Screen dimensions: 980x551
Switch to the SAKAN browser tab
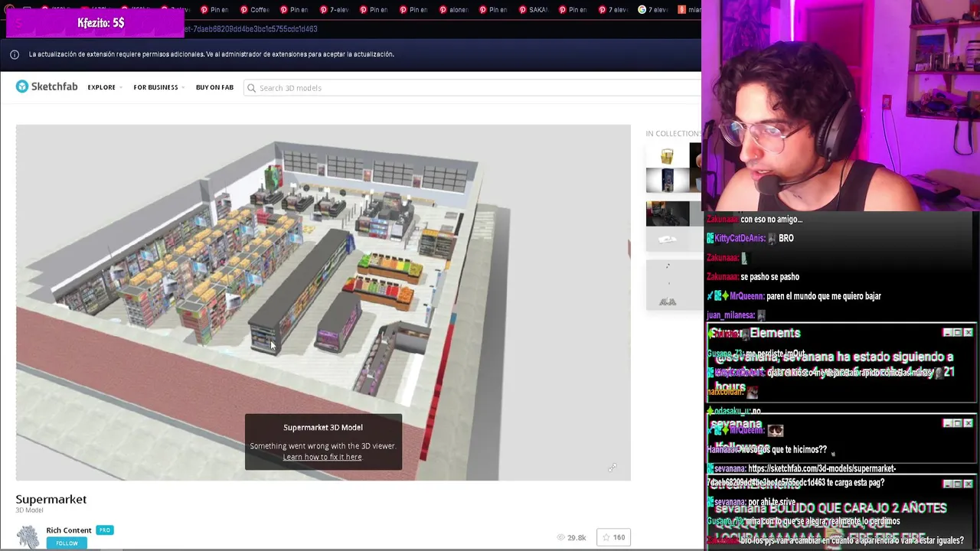(x=533, y=10)
